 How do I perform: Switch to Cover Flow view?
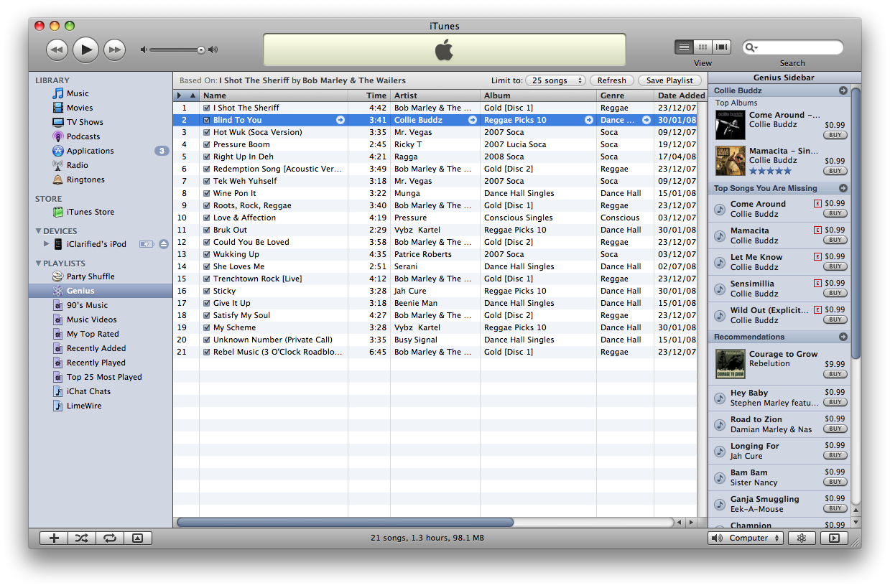[721, 47]
